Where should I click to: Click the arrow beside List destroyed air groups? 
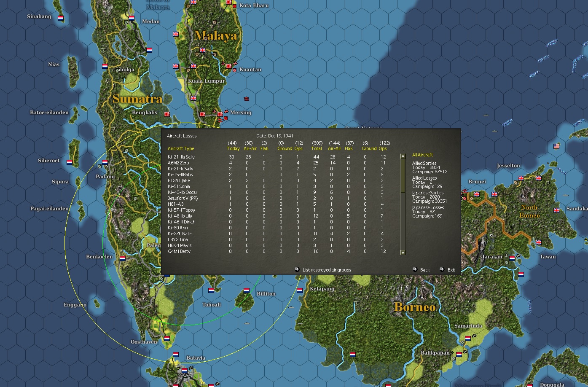point(297,269)
